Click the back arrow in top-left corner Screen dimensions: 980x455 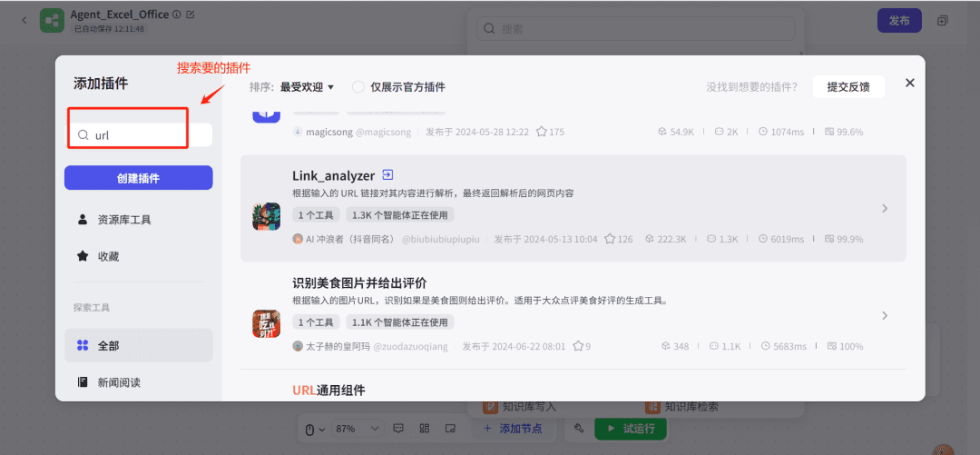24,20
